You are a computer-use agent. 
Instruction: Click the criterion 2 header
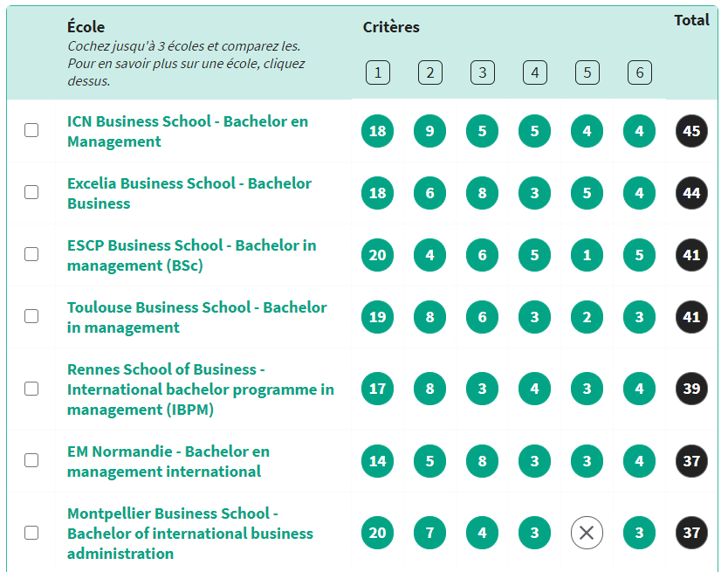coord(429,72)
